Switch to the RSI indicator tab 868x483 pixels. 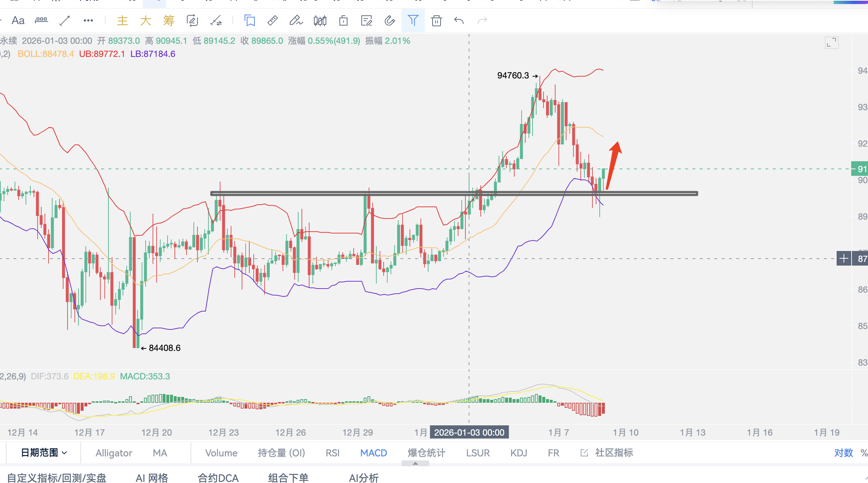332,453
